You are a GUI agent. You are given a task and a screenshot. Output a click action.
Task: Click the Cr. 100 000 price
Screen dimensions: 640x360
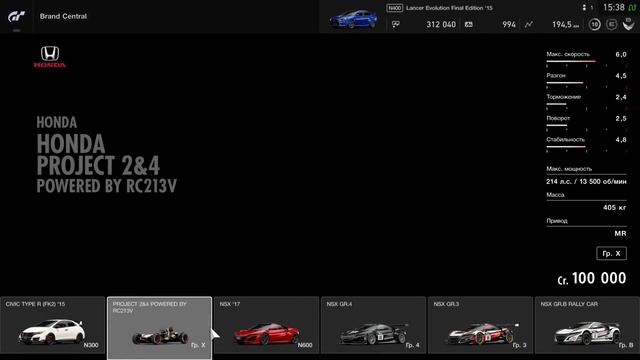(592, 278)
